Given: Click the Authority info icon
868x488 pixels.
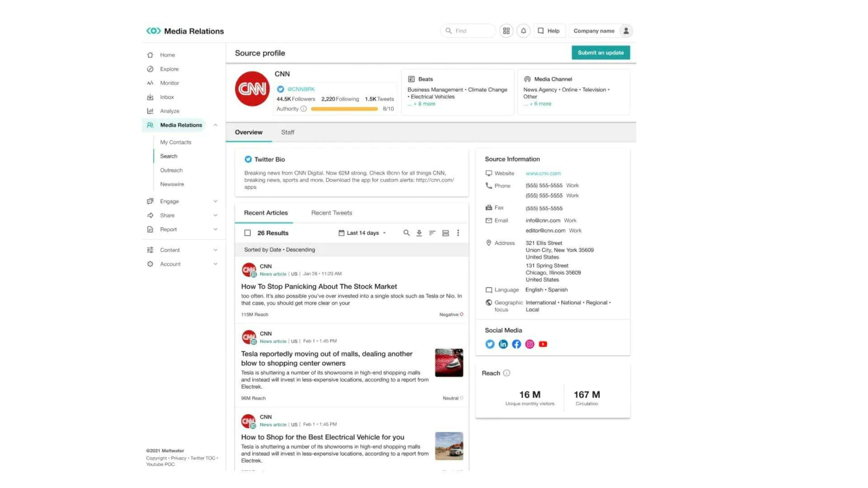Looking at the screenshot, I should 304,109.
